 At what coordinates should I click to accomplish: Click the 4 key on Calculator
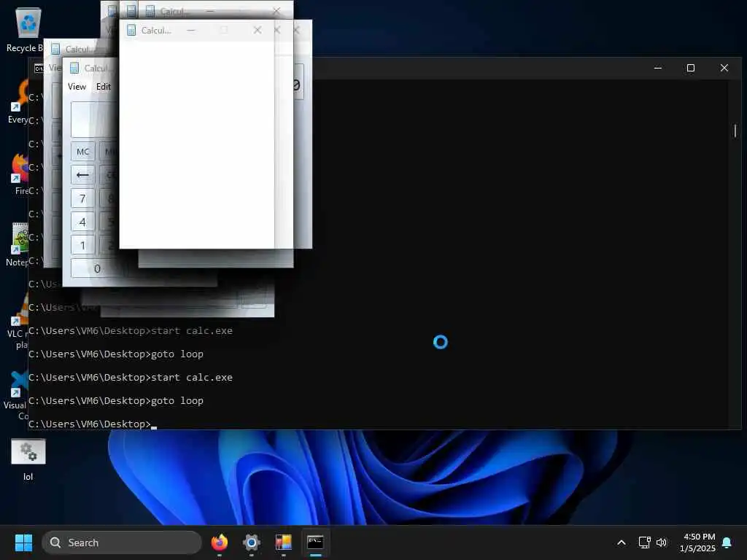coord(83,222)
